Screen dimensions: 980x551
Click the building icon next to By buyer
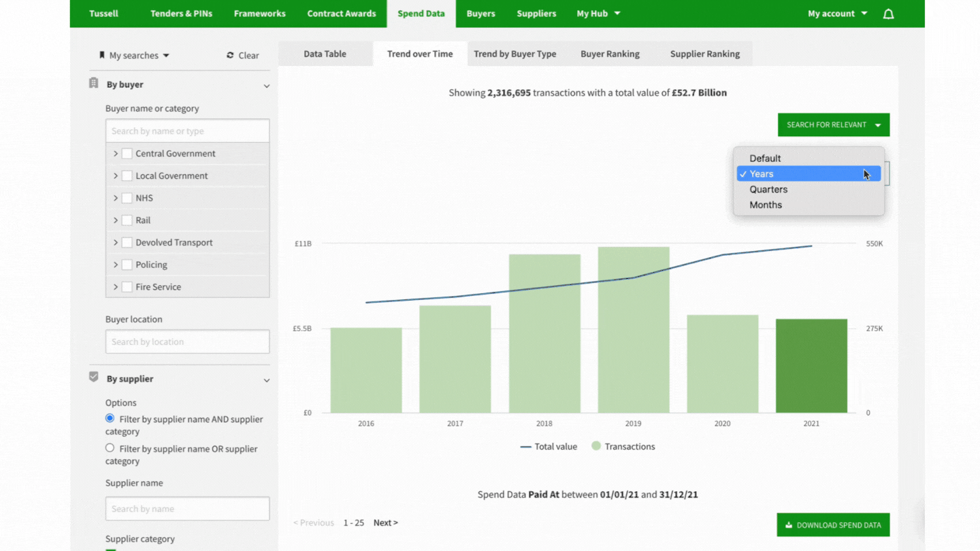(x=94, y=84)
